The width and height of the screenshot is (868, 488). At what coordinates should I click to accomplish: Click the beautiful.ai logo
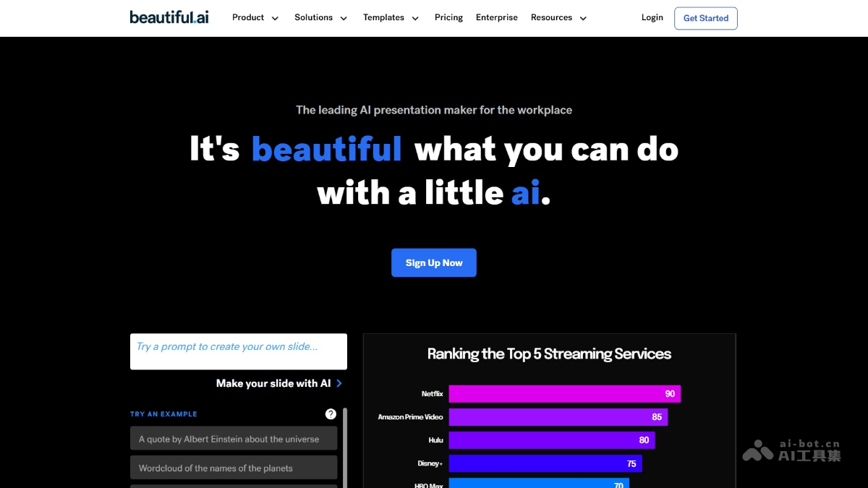point(169,17)
